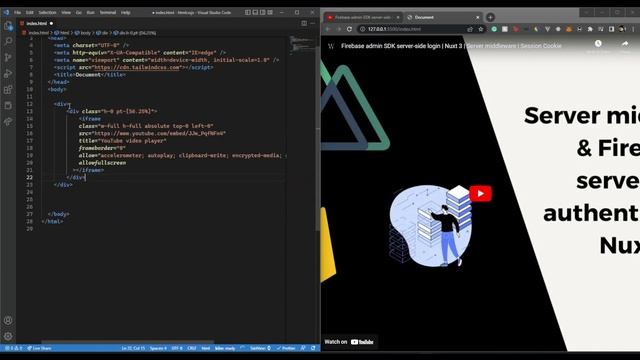Open the Manage gear in activity bar
This screenshot has width=640, height=360.
(8, 336)
